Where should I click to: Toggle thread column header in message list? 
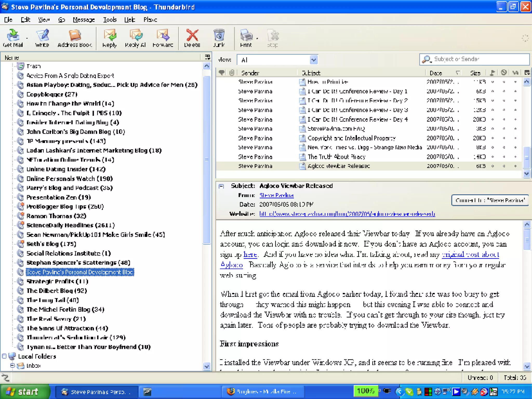222,73
